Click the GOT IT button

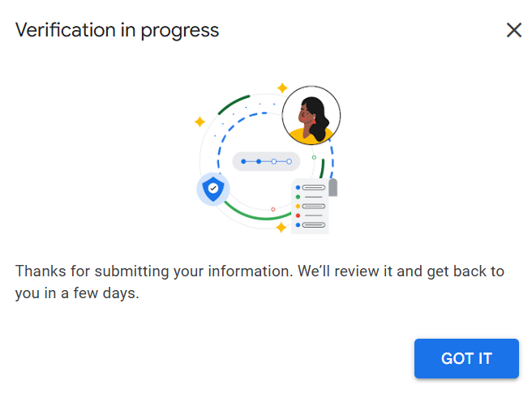point(466,358)
